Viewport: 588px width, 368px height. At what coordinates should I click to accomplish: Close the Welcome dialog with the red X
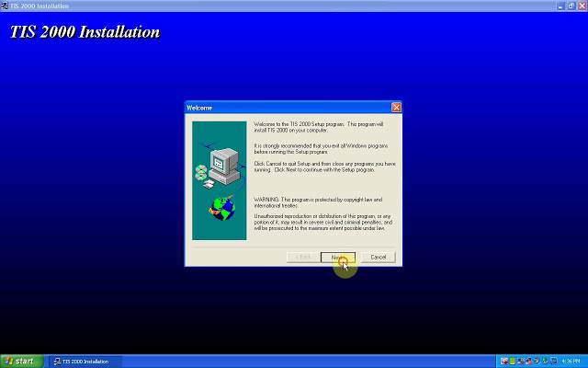(396, 108)
